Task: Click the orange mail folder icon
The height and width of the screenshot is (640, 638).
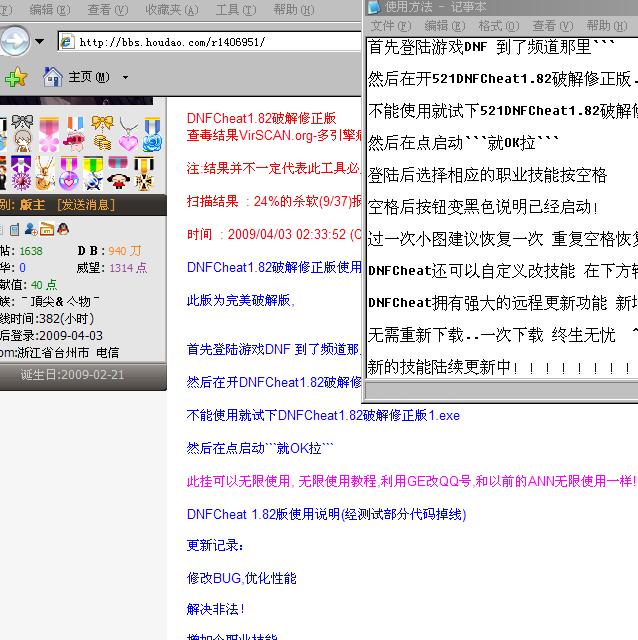Action: [47, 229]
